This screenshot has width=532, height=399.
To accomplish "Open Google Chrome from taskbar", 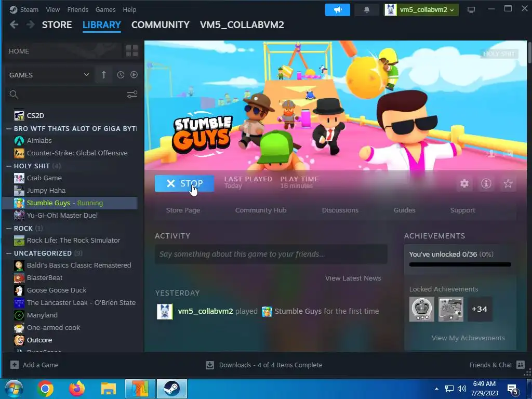I will 45,389.
